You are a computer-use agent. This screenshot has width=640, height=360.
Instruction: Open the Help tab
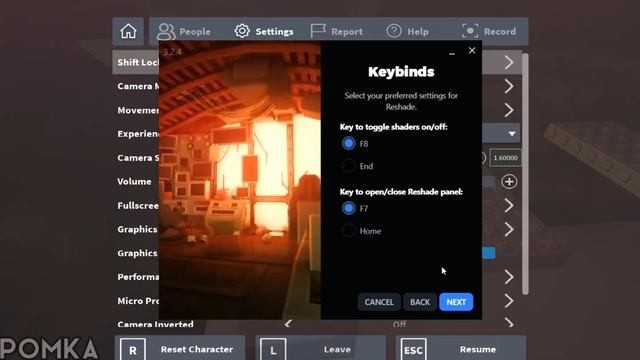coord(407,31)
